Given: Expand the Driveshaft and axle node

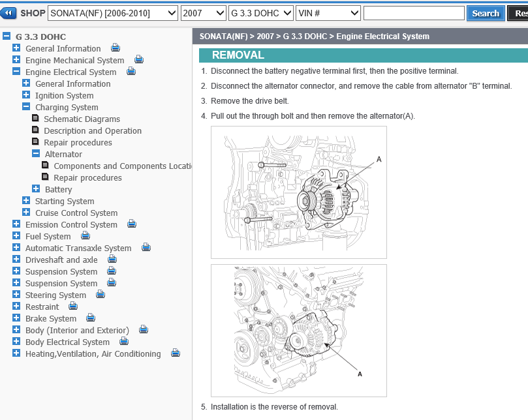Looking at the screenshot, I should click(16, 259).
